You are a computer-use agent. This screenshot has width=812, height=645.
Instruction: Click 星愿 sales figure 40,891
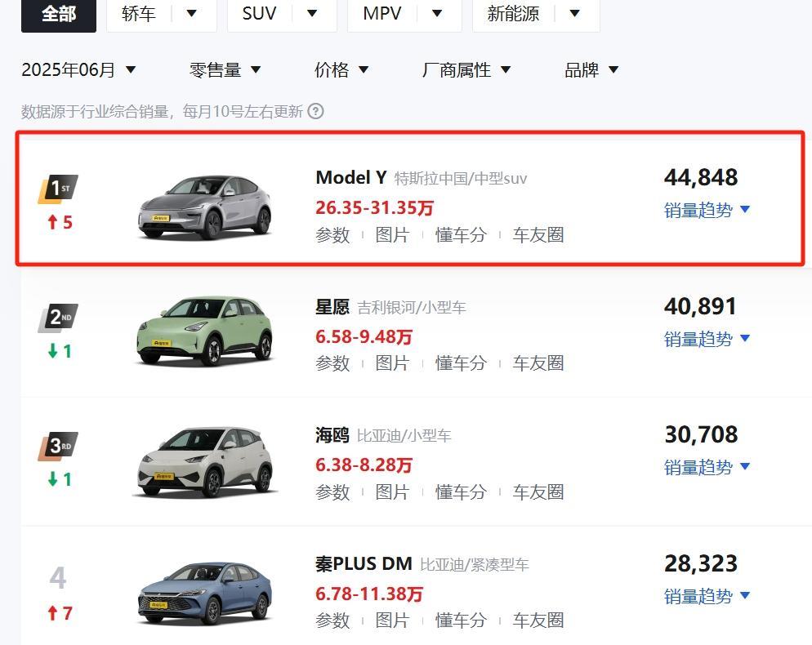coord(700,306)
